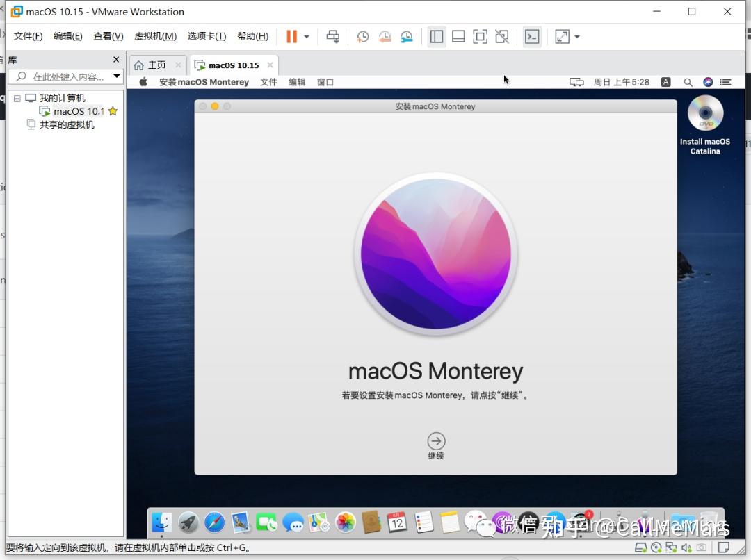Enter full screen mode
The width and height of the screenshot is (751, 560).
(480, 36)
